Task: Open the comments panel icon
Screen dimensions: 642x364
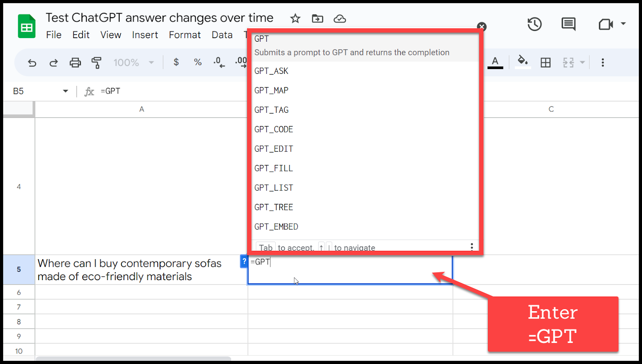Action: pyautogui.click(x=568, y=24)
